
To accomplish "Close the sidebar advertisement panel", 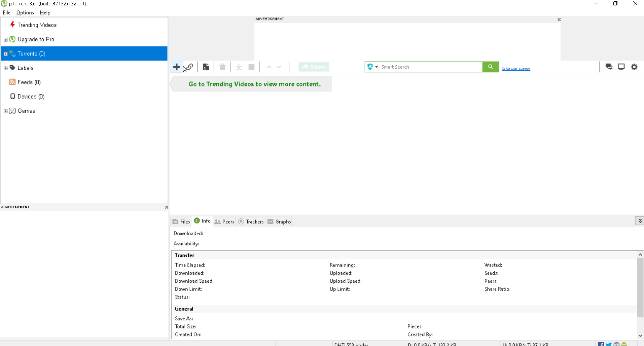I will (167, 207).
